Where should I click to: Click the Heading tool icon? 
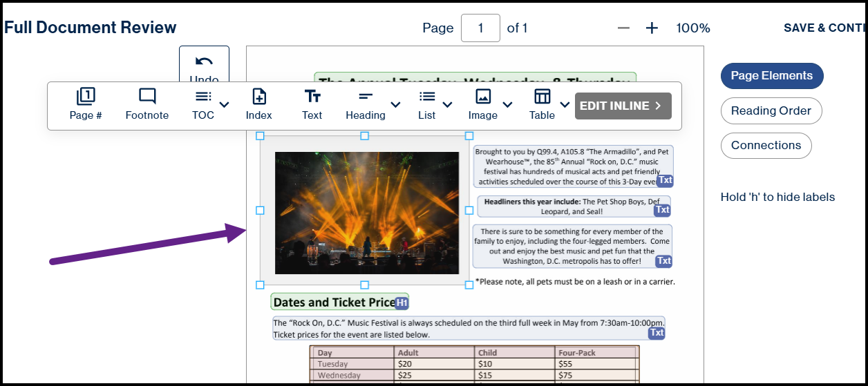(366, 97)
